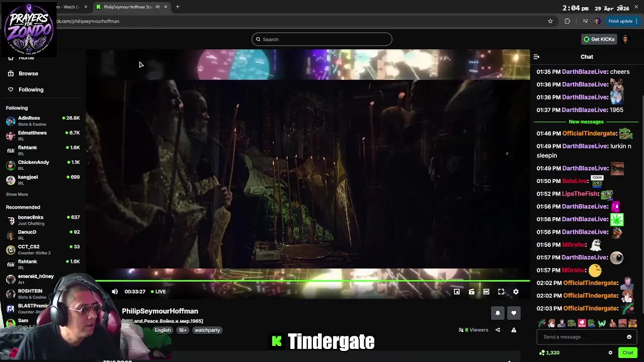
Task: Click the PhilipSeymourHoffman channel name
Action: 160,311
